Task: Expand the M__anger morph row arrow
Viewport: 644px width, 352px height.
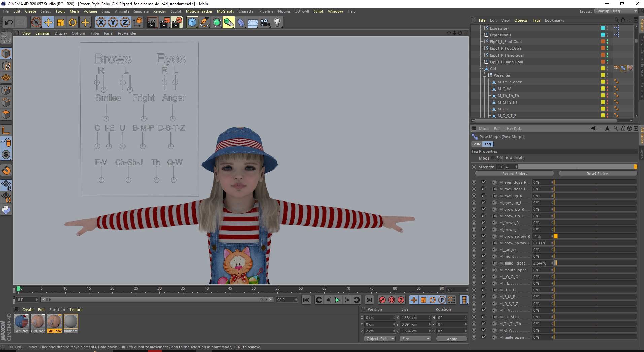Action: pyautogui.click(x=494, y=250)
